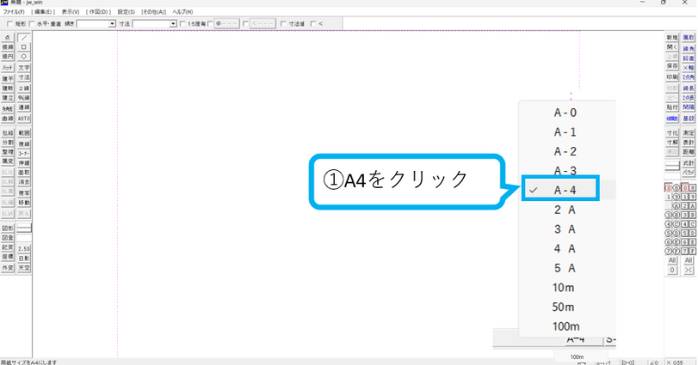The height and width of the screenshot is (365, 698).
Task: Toggle the < checkbox in control bar
Action: [x=313, y=24]
